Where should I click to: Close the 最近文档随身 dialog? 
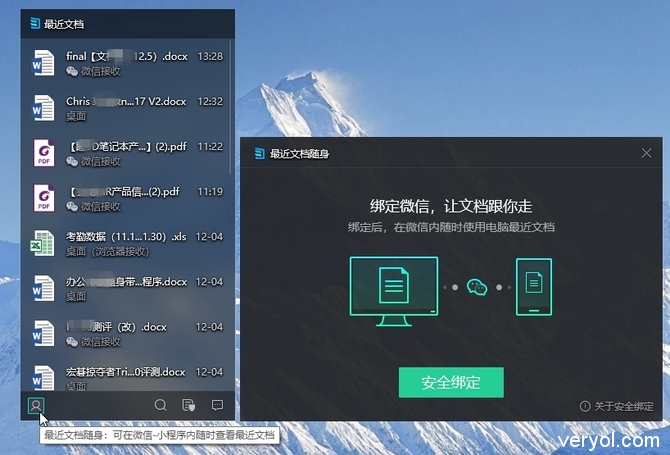[646, 153]
